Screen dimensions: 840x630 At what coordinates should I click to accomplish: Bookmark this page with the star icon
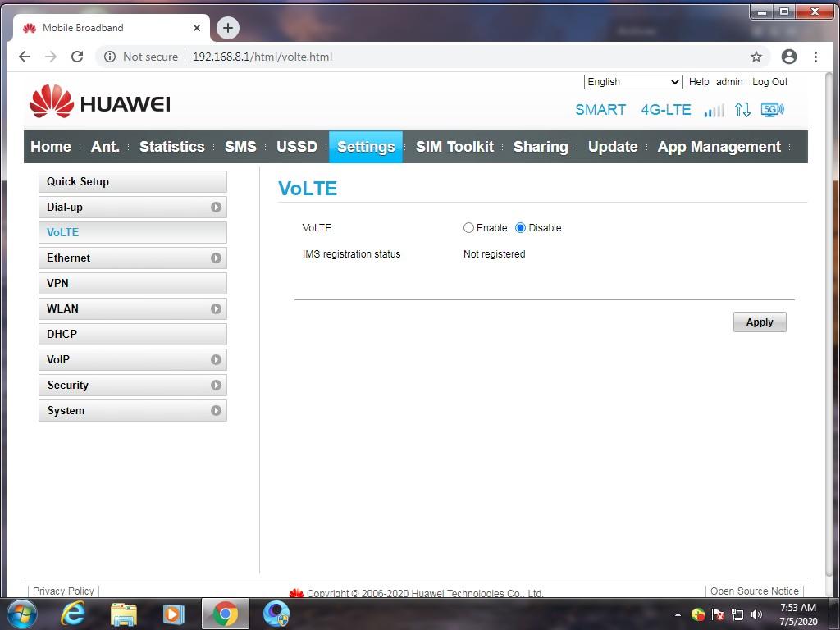[x=756, y=57]
